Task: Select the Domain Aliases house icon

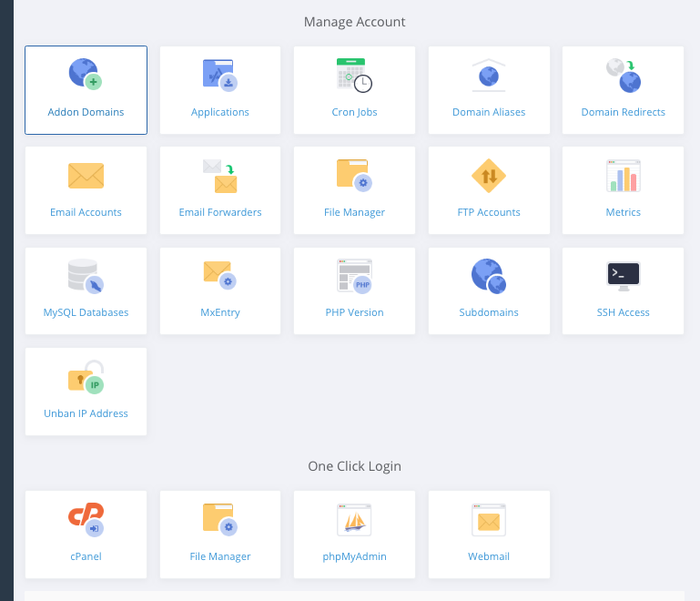Action: (x=489, y=75)
